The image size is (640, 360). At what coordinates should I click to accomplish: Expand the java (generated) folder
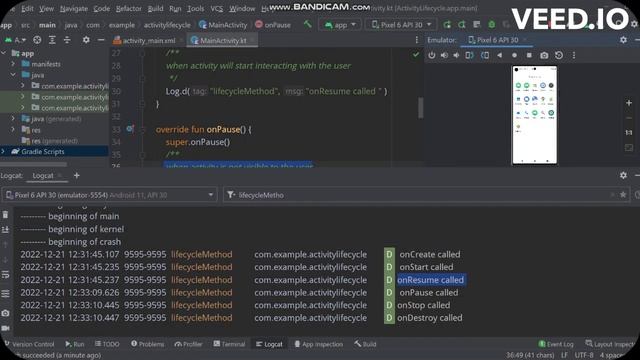[x=13, y=119]
